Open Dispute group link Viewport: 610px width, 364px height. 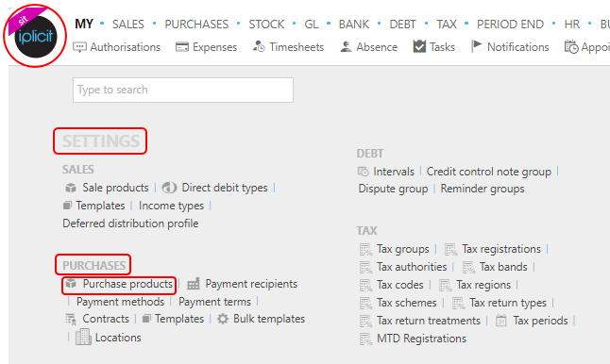point(393,189)
